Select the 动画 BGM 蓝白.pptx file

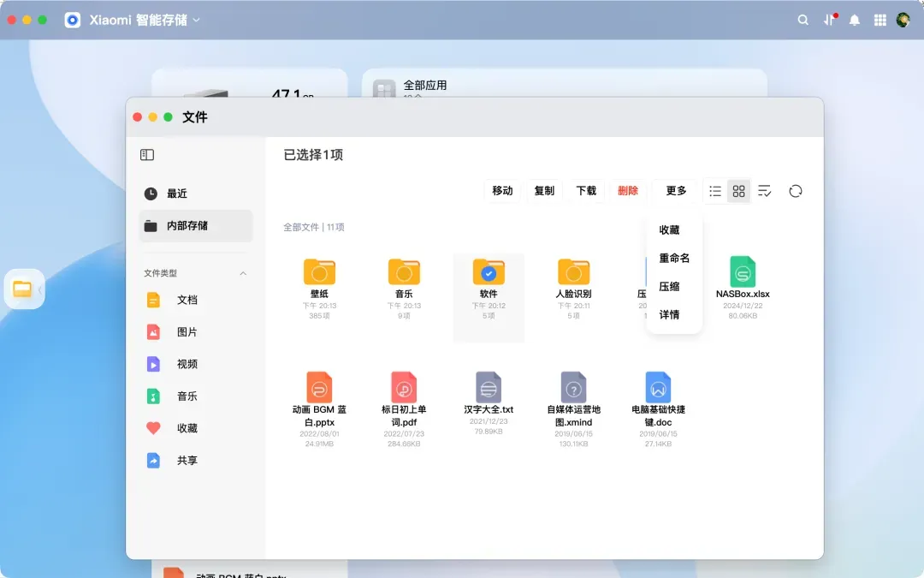(319, 409)
